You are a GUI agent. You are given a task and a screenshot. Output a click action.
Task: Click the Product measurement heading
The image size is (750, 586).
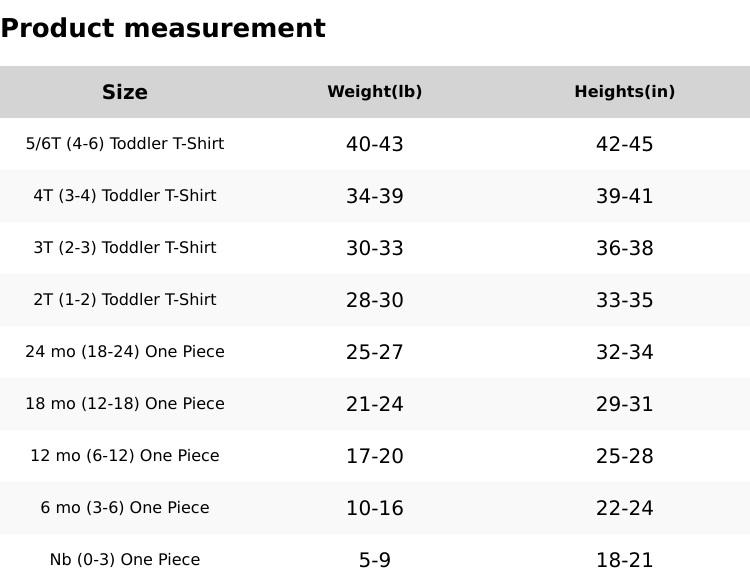163,28
